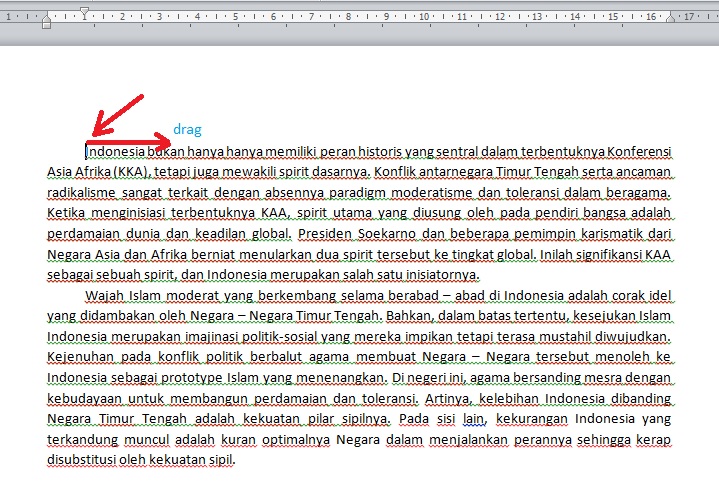Click the word "Artinya,"
Viewport: 719px width, 481px height.
449,399
